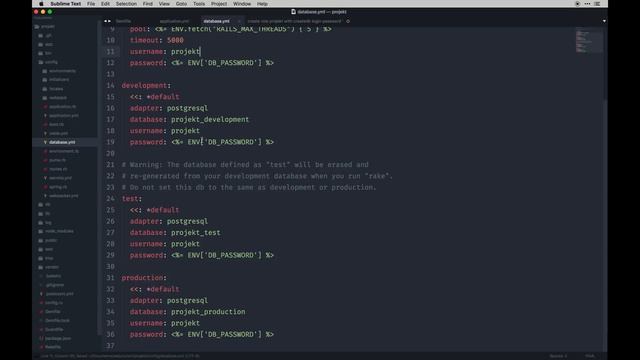Expand the .git folder in sidebar

point(45,36)
